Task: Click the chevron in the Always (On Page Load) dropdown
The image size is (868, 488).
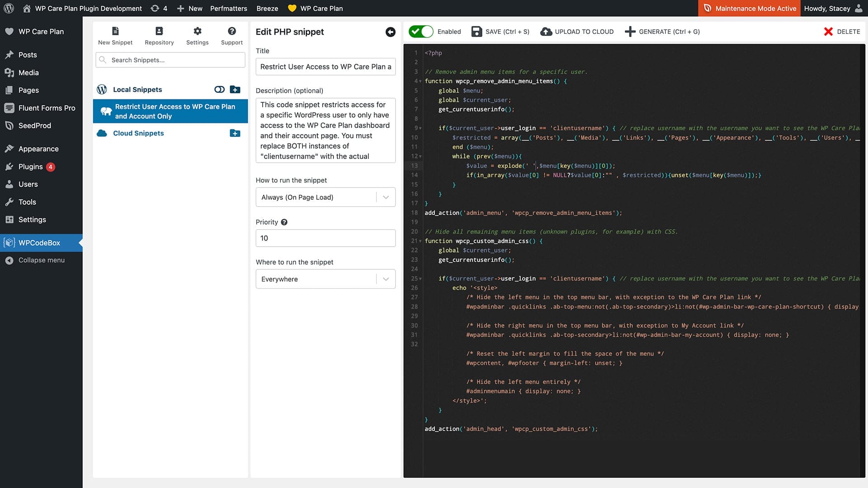Action: click(386, 197)
